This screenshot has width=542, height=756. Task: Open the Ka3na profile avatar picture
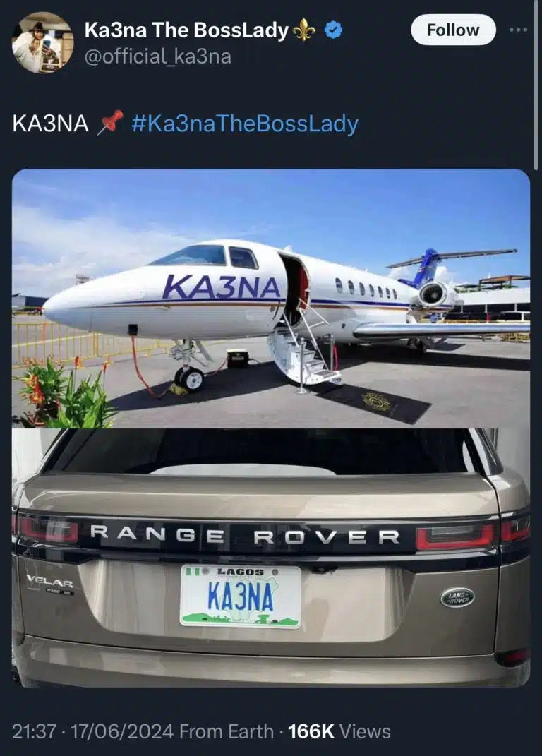pos(42,42)
